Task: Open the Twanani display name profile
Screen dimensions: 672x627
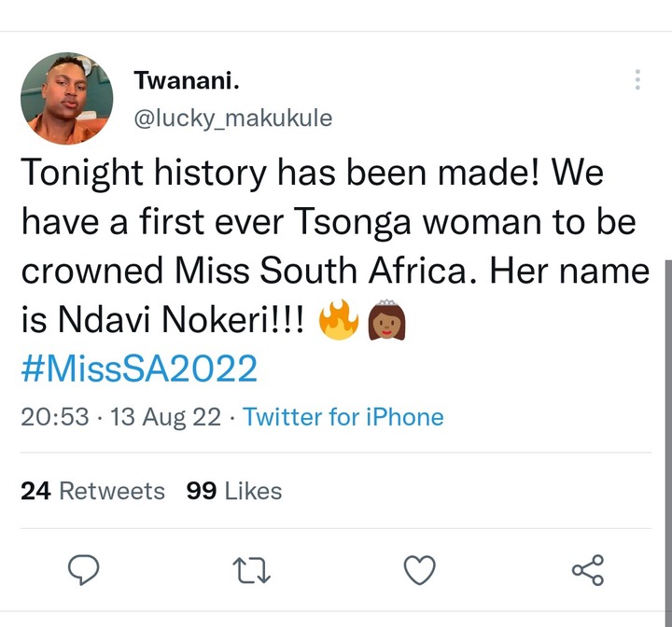Action: point(187,79)
